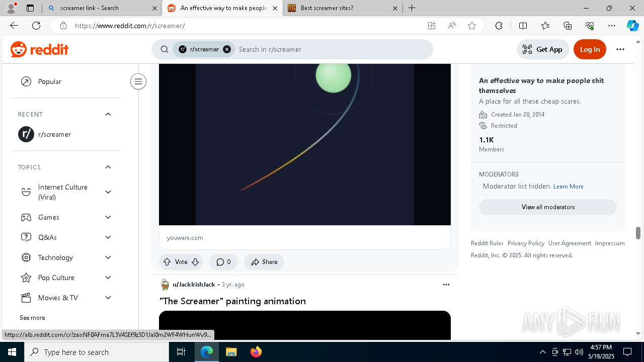Viewport: 644px width, 362px height.
Task: Focus the Search in r/screamer field
Action: tap(332, 49)
